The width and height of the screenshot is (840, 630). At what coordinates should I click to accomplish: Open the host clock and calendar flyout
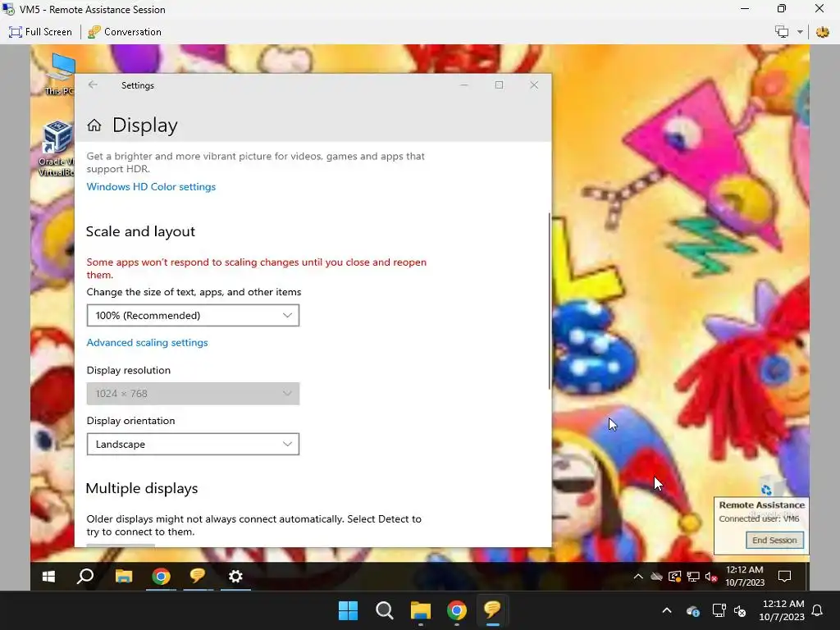pos(782,610)
